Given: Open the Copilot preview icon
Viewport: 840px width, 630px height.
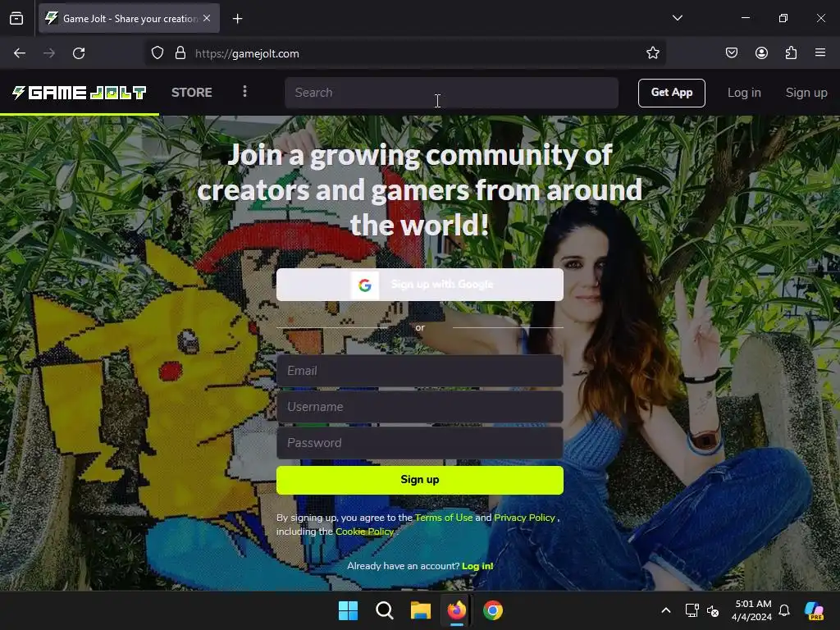Looking at the screenshot, I should 814,610.
